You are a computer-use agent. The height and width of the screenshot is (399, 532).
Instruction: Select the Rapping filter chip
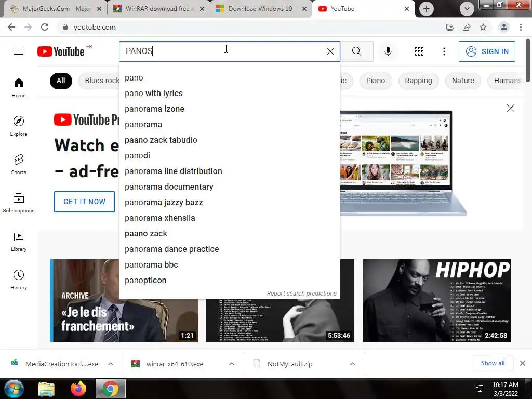(x=418, y=81)
